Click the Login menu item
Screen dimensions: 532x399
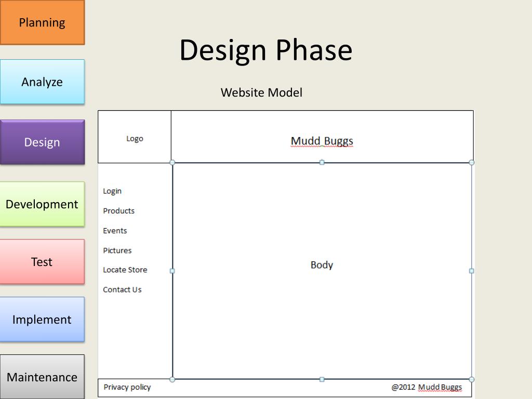[112, 191]
